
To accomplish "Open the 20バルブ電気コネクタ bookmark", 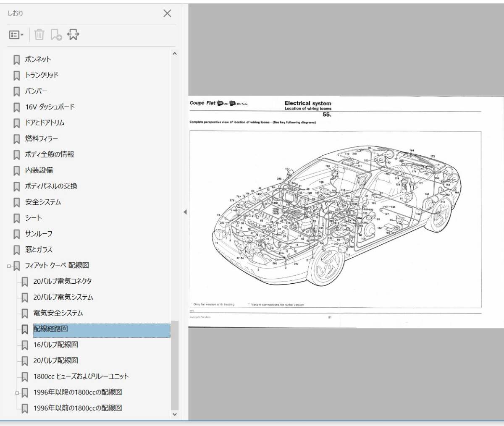I will point(62,281).
